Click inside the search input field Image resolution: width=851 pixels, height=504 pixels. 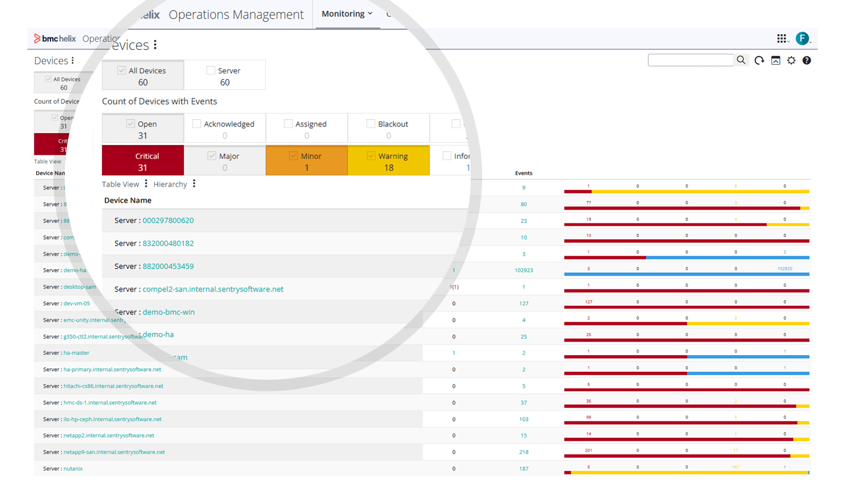pos(690,60)
